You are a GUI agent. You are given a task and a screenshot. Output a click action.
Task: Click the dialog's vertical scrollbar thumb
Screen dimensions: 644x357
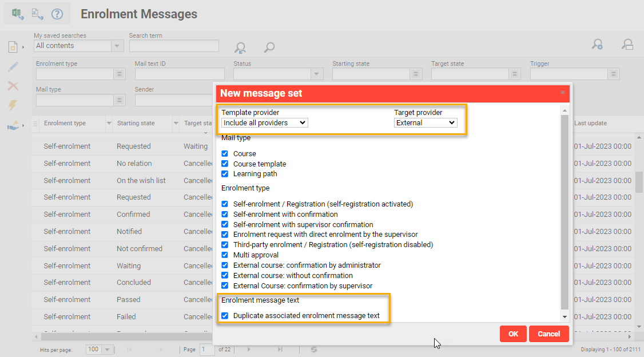565,212
